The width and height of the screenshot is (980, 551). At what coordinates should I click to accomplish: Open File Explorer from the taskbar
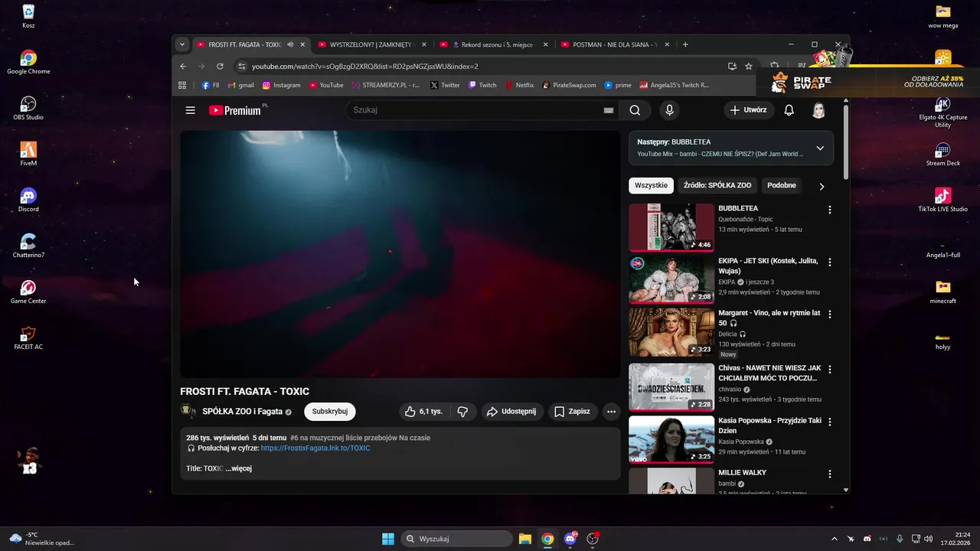pos(525,539)
